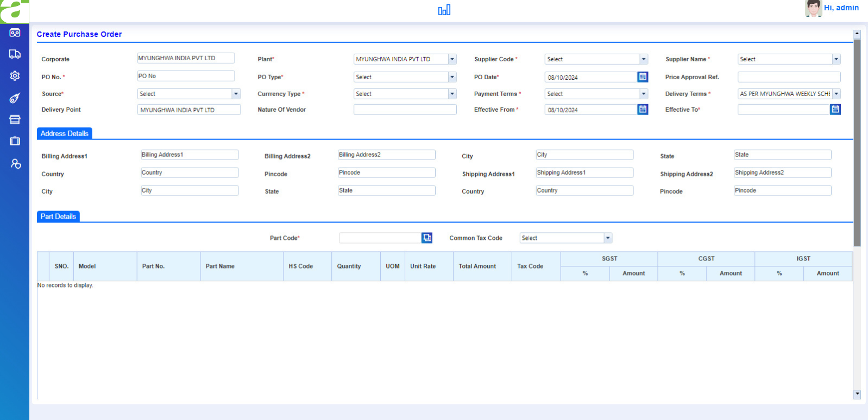Screen dimensions: 868x420
Task: Click the scrollbar up arrow
Action: 857,34
